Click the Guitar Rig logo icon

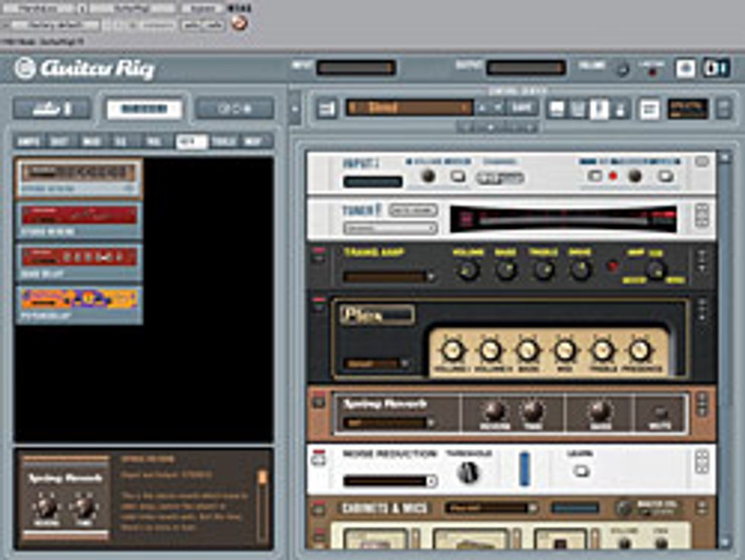click(x=24, y=68)
